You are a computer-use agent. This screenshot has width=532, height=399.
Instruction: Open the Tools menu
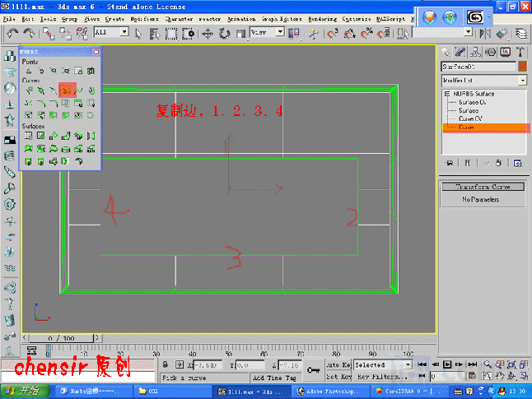[x=48, y=19]
